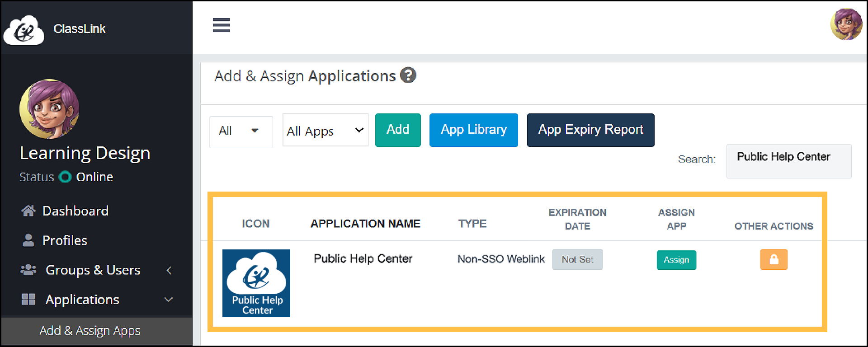Expand the Groups & Users chevron
This screenshot has width=868, height=347.
169,270
